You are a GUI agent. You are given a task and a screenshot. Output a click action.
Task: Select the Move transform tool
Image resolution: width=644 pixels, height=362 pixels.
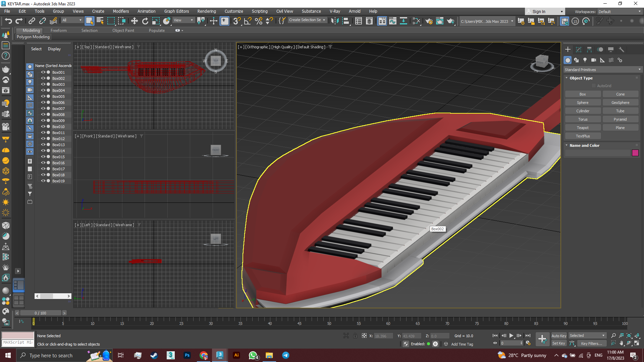pyautogui.click(x=134, y=21)
